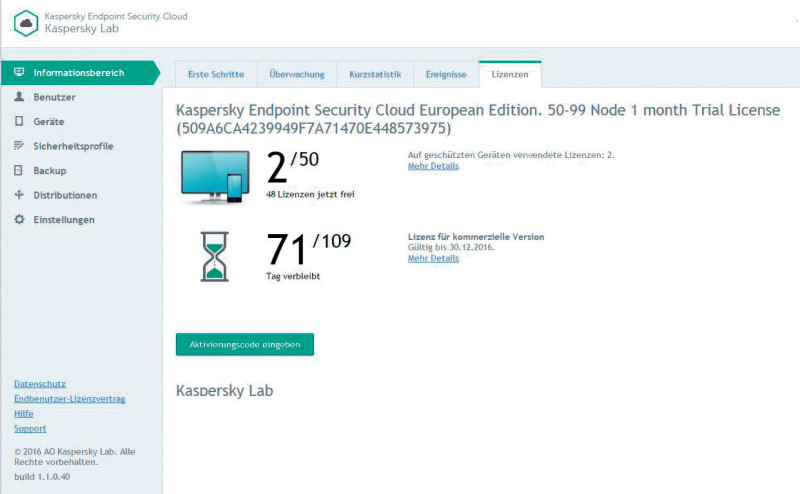The image size is (800, 494).
Task: Open the Endbenutzer-Lizenzvertrag link
Action: tap(69, 399)
